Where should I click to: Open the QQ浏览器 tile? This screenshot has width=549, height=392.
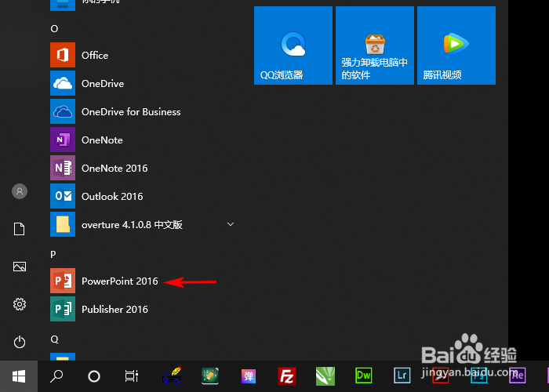tap(293, 45)
